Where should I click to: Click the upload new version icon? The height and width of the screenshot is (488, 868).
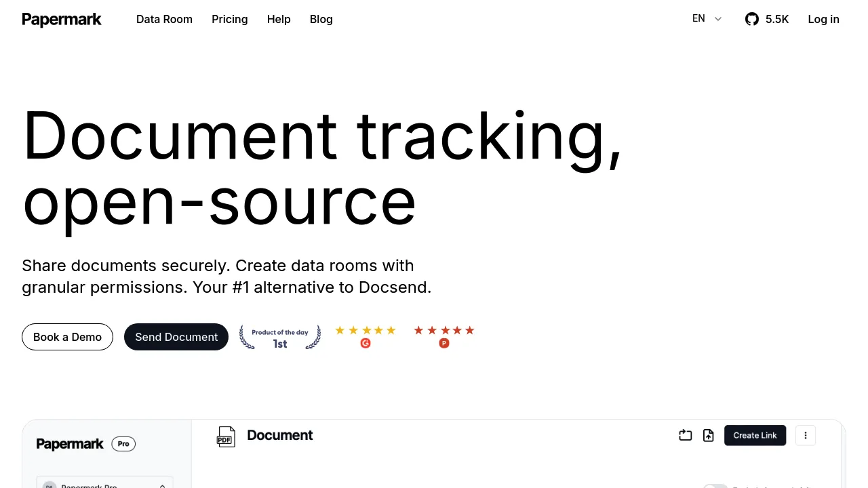[x=709, y=435]
